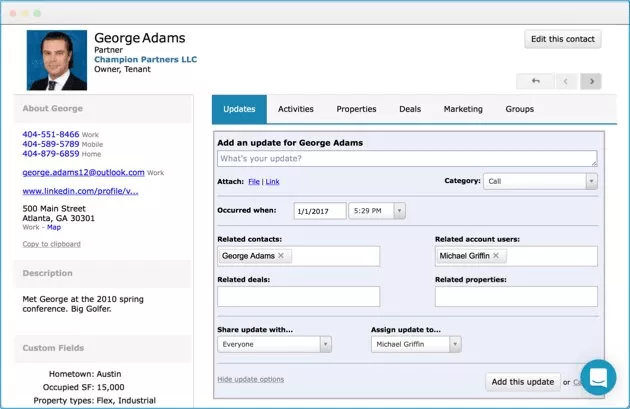Image resolution: width=630 pixels, height=409 pixels.
Task: Go to the next contact arrow
Action: pyautogui.click(x=591, y=81)
